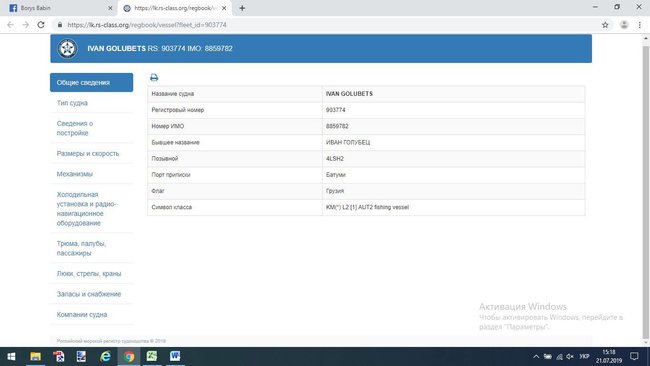Open Компании судна section
The width and height of the screenshot is (650, 366).
coord(92,315)
